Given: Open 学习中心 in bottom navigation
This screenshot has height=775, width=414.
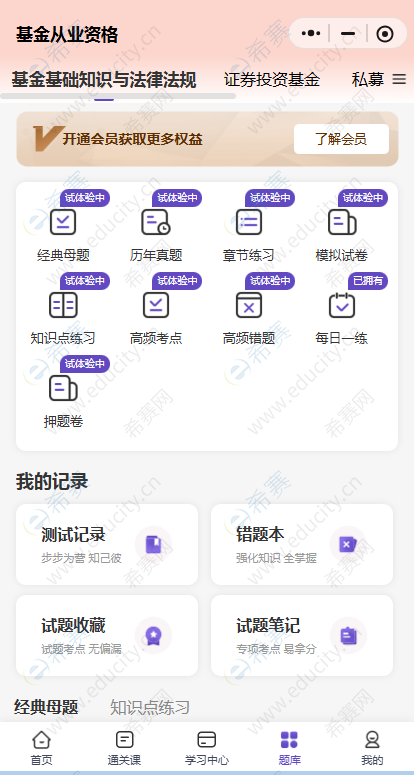Looking at the screenshot, I should coord(207,748).
